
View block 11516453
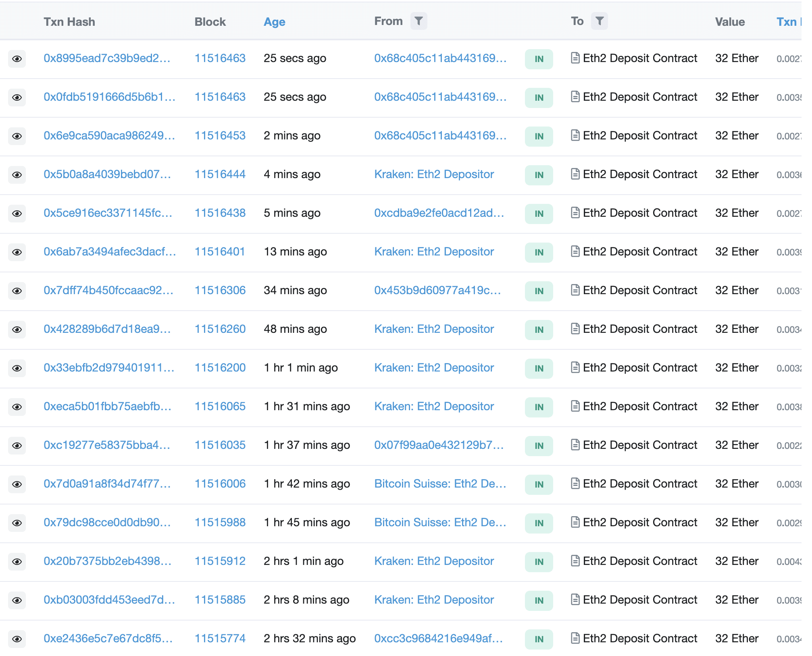[x=220, y=136]
